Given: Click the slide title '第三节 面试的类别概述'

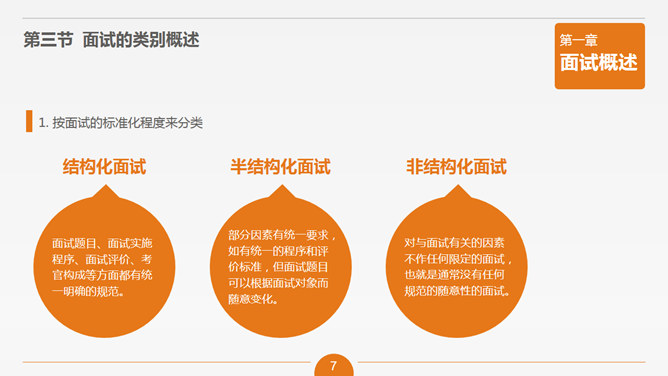Looking at the screenshot, I should coord(111,40).
